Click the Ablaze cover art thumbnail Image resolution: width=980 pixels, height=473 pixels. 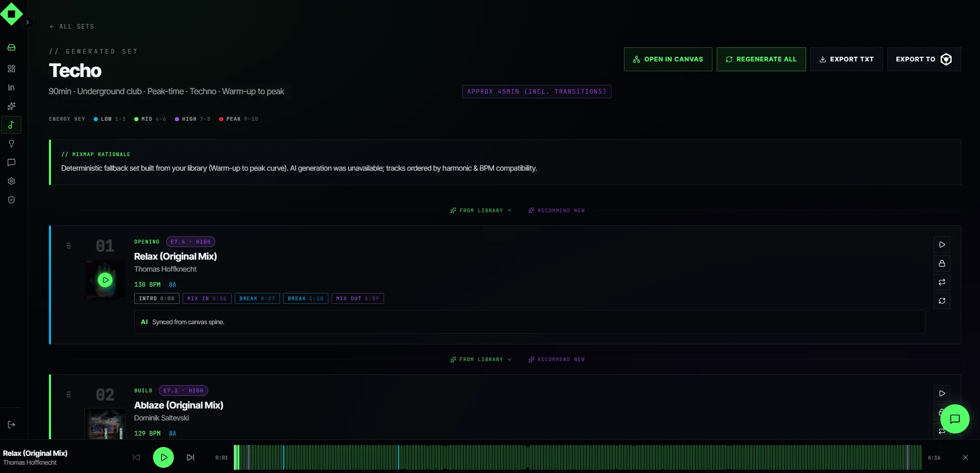(x=105, y=424)
